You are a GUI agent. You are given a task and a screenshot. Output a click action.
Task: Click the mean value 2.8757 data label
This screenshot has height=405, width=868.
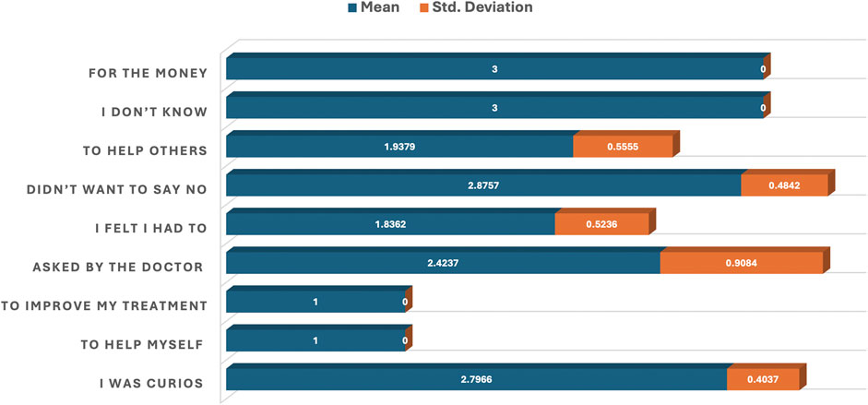tap(484, 185)
